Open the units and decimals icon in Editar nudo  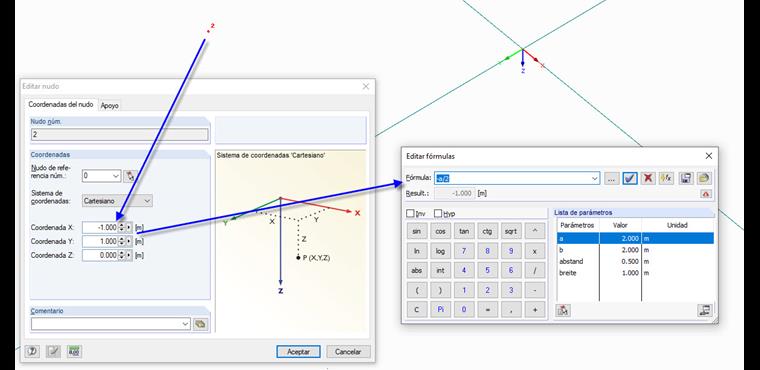point(75,352)
